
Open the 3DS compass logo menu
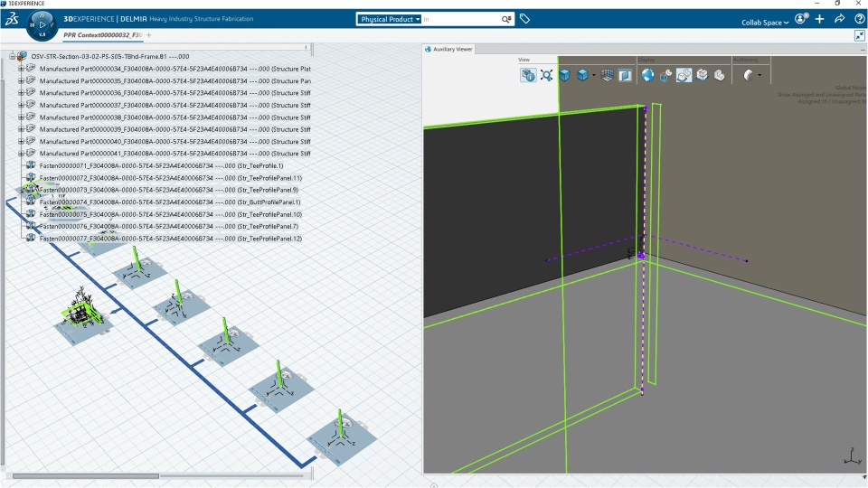[x=12, y=19]
